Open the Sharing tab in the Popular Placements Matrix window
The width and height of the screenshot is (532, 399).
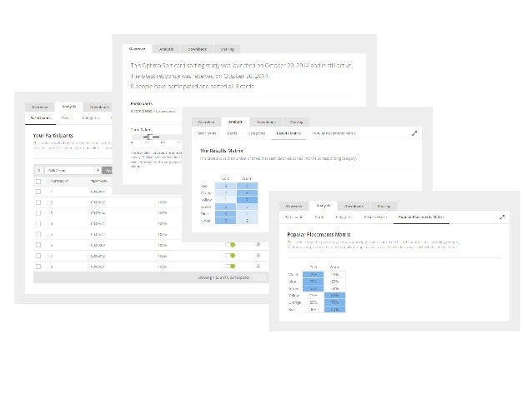coord(384,206)
